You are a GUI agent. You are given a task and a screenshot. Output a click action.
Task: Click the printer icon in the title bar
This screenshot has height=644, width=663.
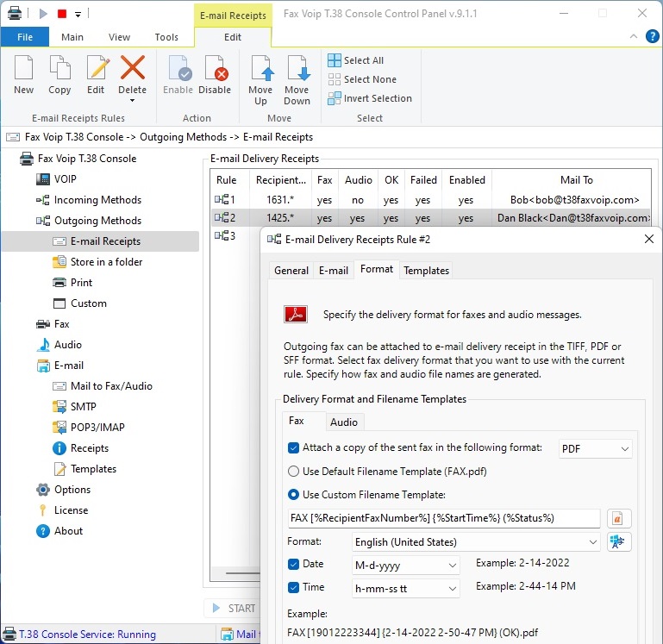pos(15,13)
